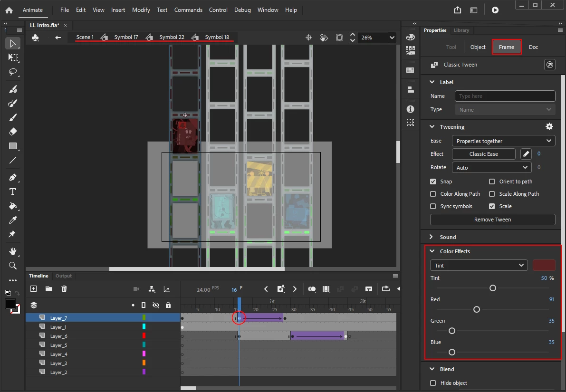
Task: Choose the Text tool
Action: click(x=13, y=191)
